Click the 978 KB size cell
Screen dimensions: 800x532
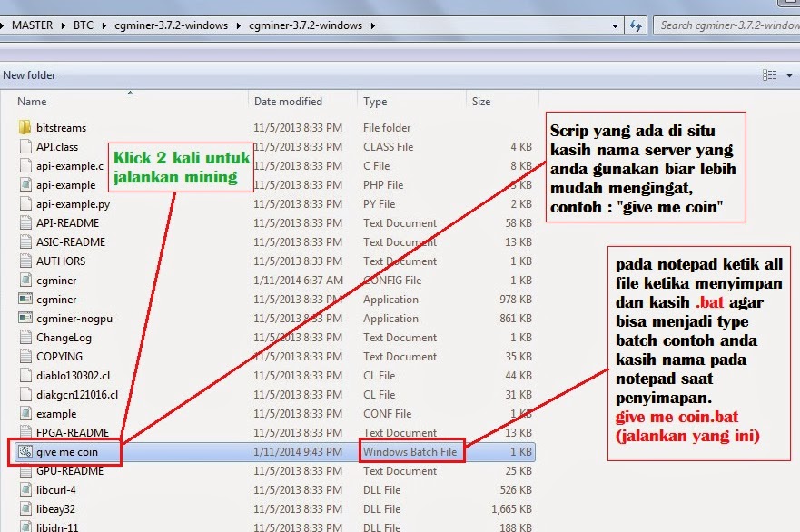tap(515, 300)
